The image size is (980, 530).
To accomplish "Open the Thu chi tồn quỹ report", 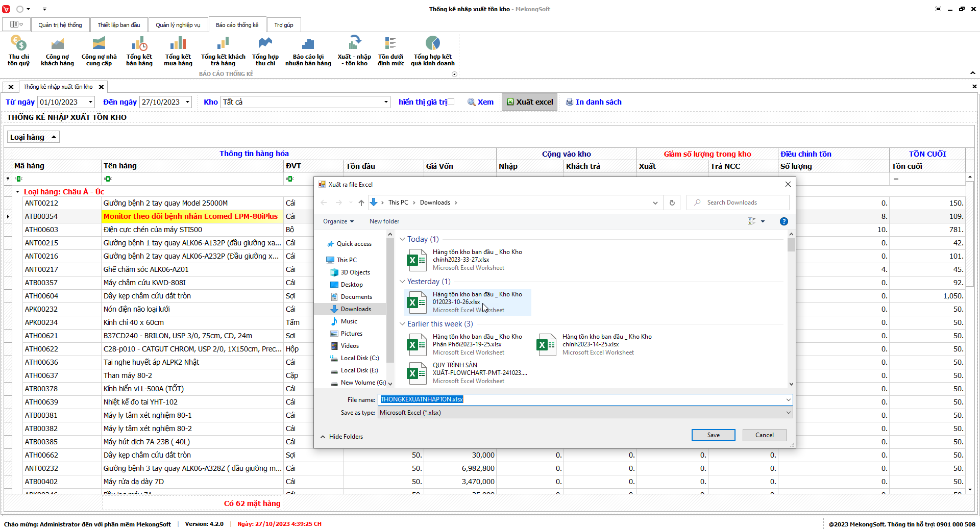I will [x=18, y=51].
